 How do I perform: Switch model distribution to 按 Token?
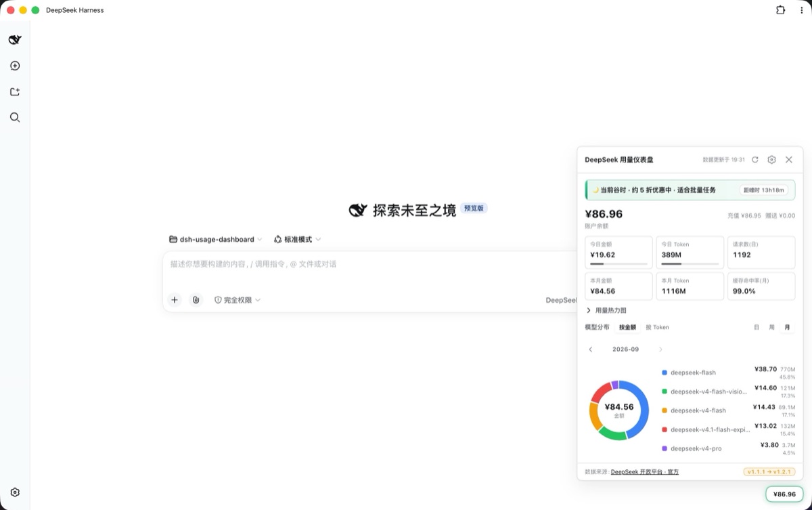tap(657, 327)
